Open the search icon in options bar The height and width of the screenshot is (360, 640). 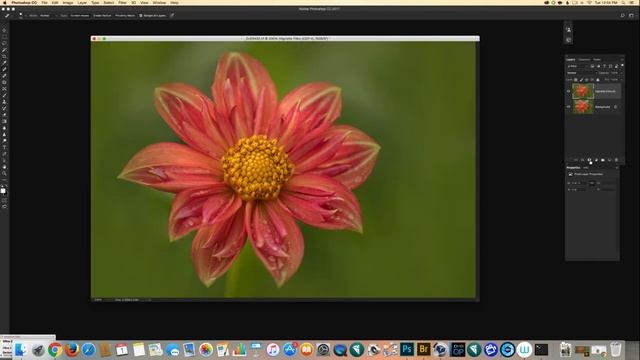[622, 16]
